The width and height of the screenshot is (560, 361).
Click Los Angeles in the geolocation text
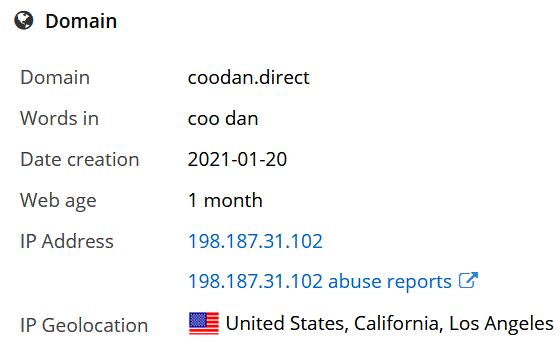point(501,324)
